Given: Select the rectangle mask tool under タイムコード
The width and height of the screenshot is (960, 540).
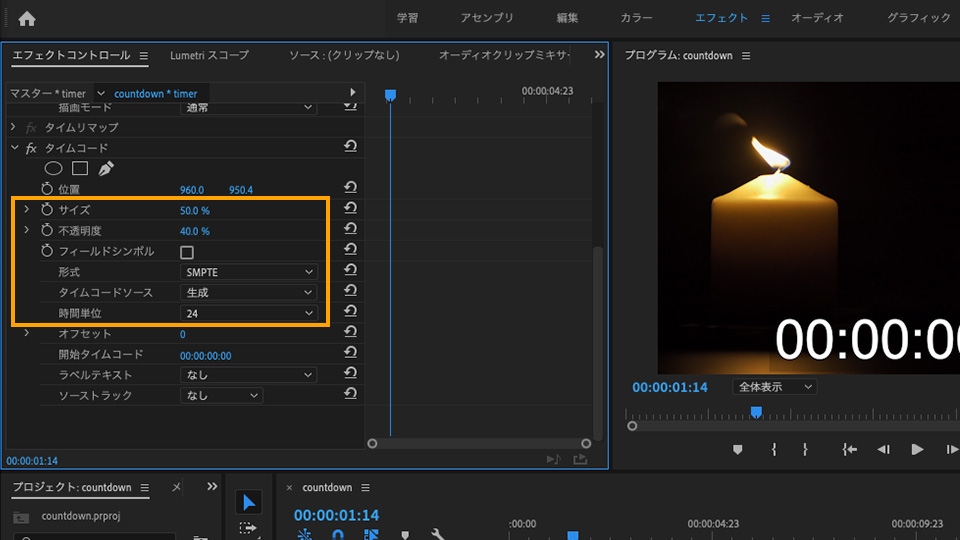Looking at the screenshot, I should coord(80,168).
